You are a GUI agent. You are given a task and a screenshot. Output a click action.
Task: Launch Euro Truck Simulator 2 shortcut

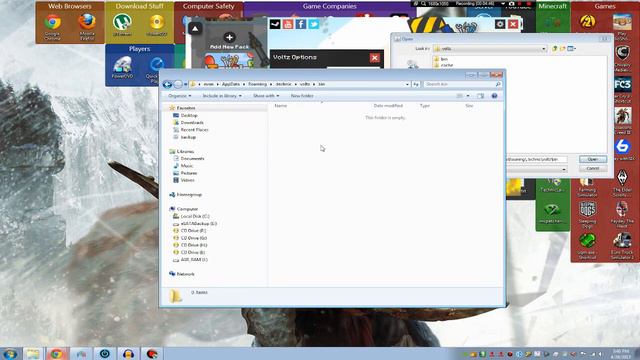(x=622, y=246)
